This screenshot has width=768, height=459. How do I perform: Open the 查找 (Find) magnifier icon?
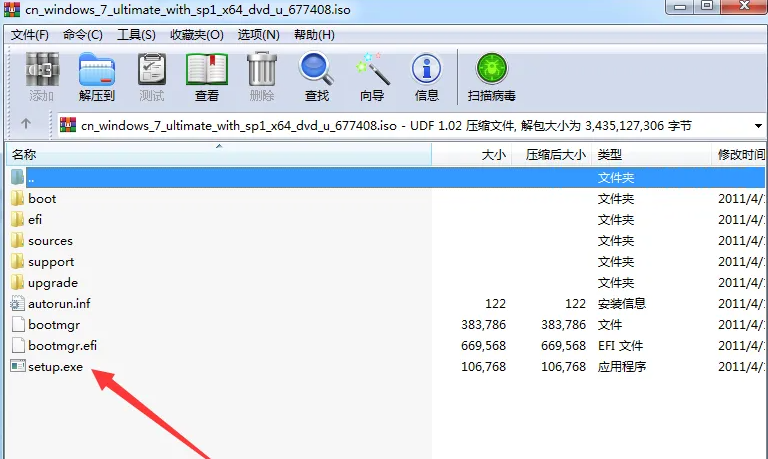click(316, 70)
